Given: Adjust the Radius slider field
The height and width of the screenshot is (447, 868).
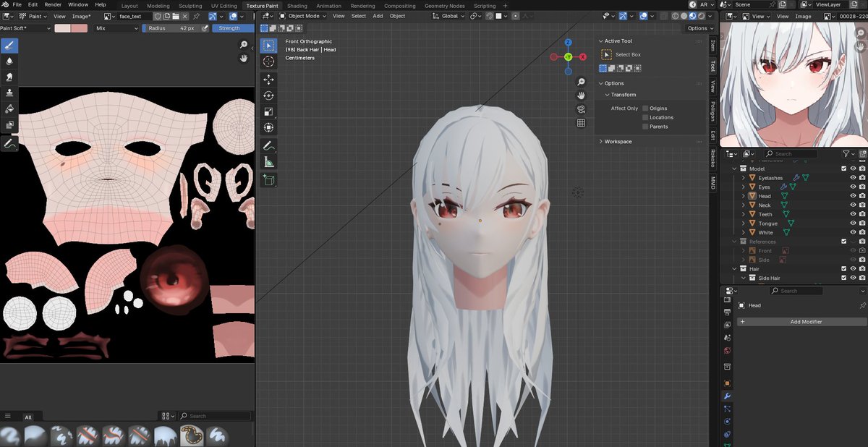Looking at the screenshot, I should (x=171, y=28).
